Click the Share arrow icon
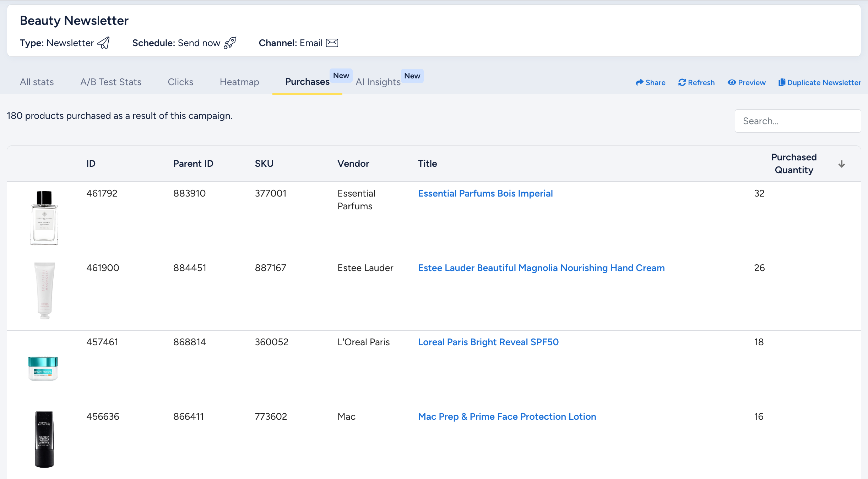This screenshot has width=868, height=479. coord(640,83)
